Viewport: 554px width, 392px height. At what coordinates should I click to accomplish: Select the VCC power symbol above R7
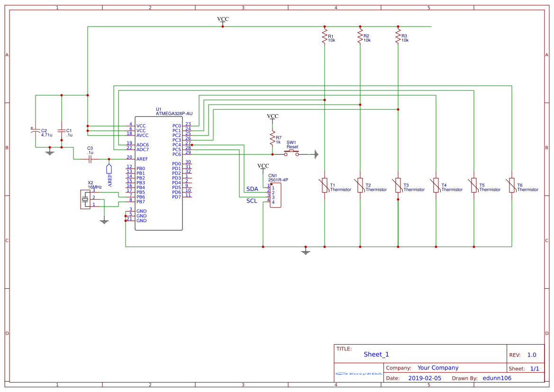272,116
